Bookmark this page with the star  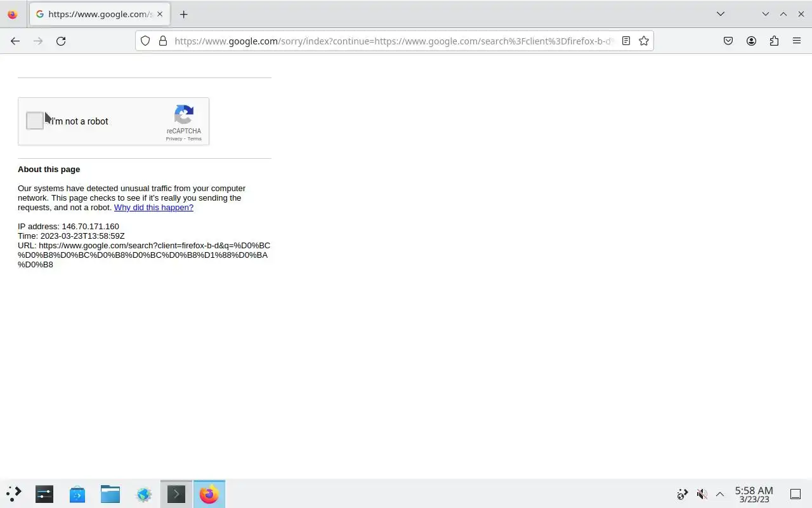[x=644, y=41]
